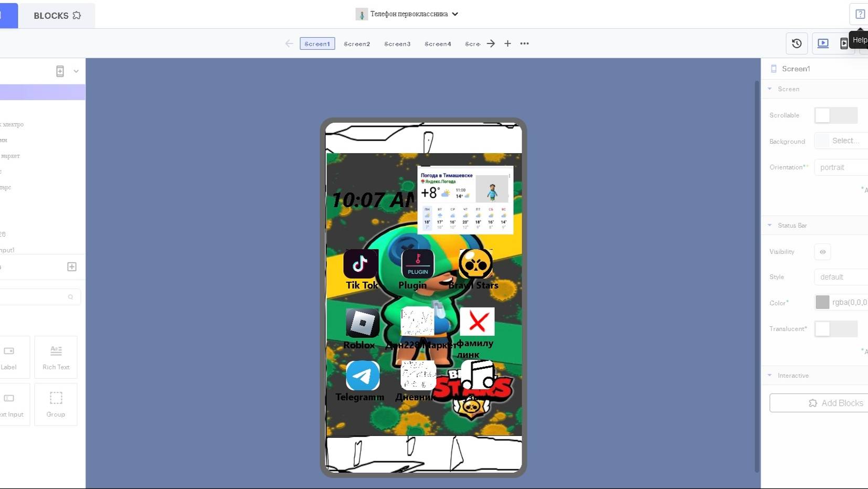
Task: Click the plus square icon in left panel
Action: (72, 267)
